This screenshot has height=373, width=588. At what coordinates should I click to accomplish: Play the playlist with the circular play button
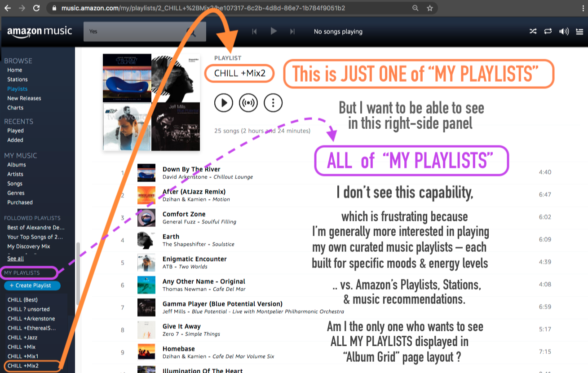click(223, 102)
